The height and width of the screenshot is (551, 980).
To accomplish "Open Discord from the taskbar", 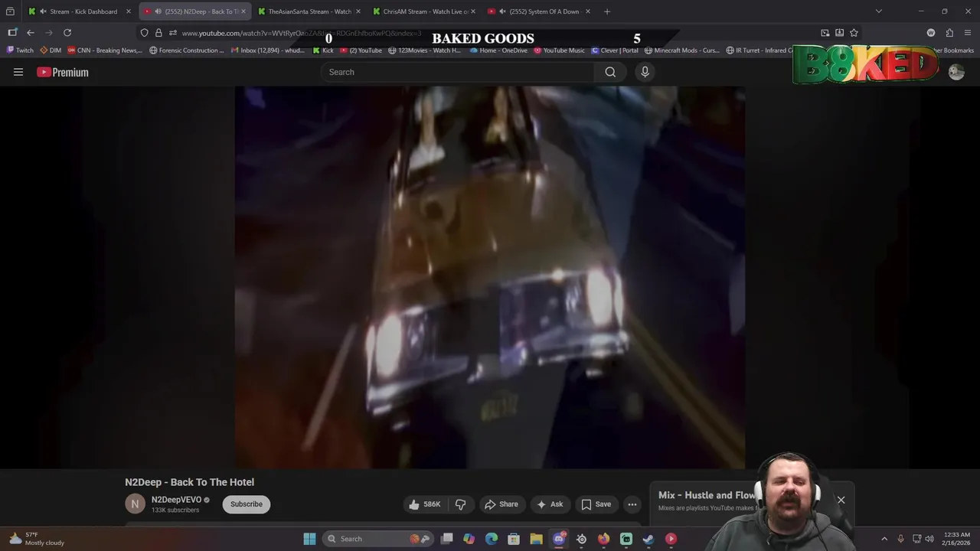I will coord(559,539).
